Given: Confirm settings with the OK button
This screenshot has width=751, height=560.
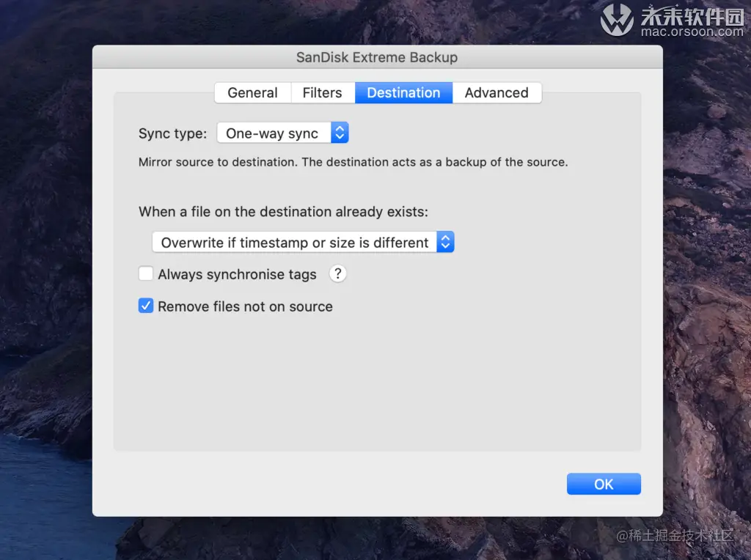Looking at the screenshot, I should point(604,484).
